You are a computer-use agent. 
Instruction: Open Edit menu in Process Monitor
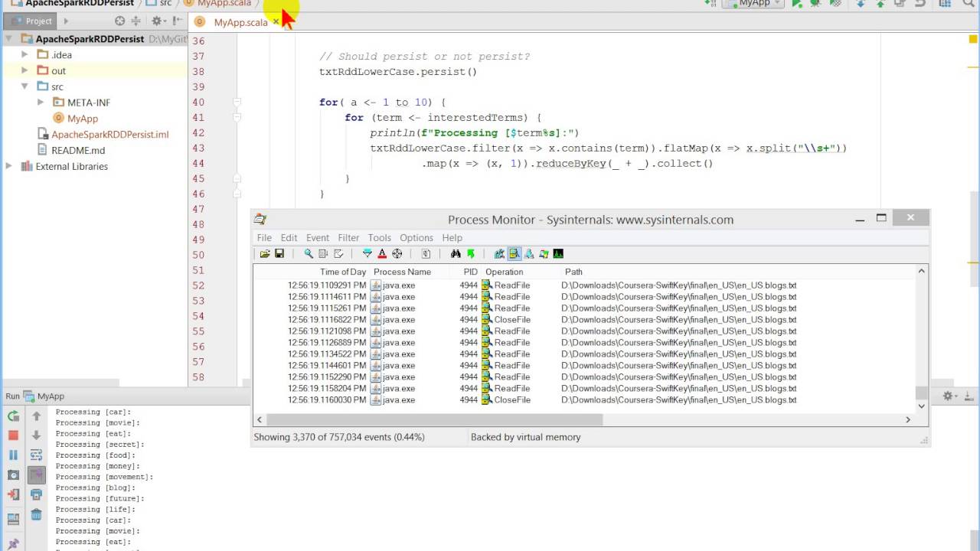(289, 237)
